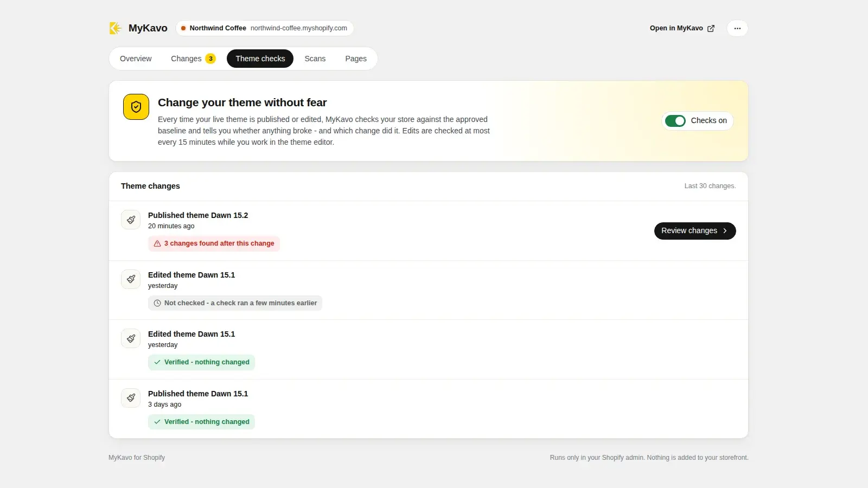This screenshot has width=868, height=488.
Task: Click northwind-coffee.myshopify.com domain text
Action: [299, 28]
